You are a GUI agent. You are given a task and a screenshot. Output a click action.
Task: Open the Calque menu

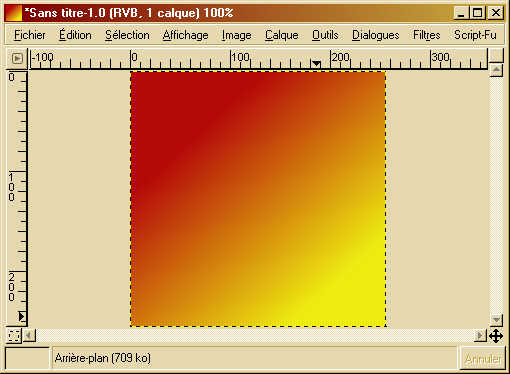tap(282, 35)
